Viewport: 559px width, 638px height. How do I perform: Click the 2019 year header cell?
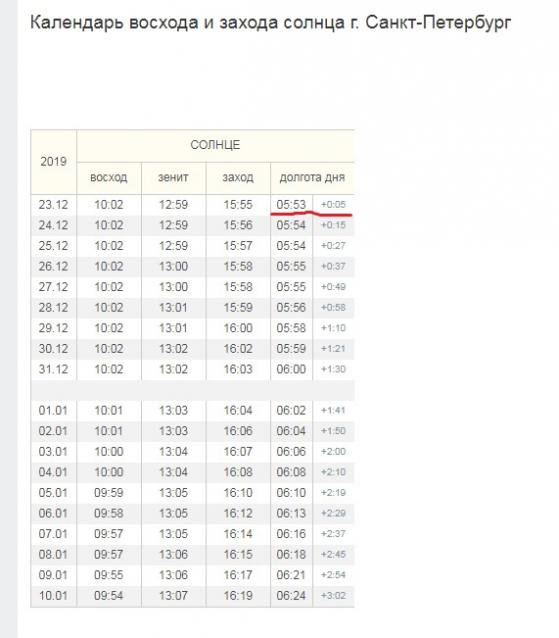click(x=53, y=162)
